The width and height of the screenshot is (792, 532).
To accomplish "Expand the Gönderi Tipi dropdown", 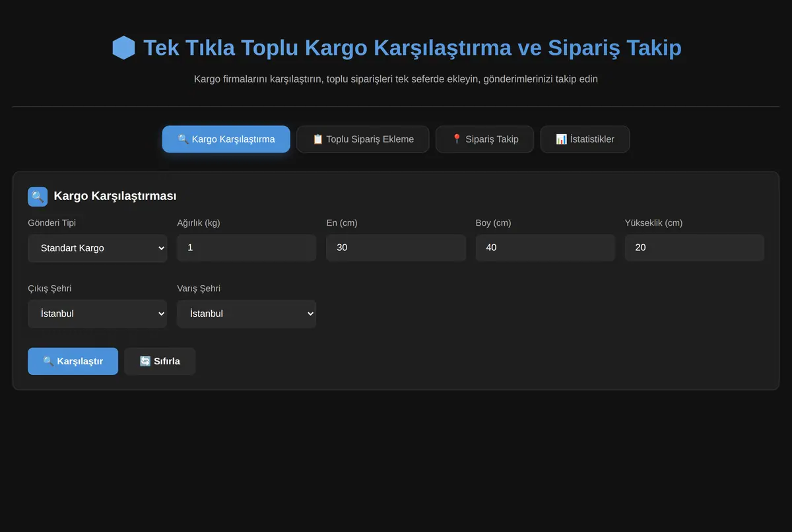I will click(x=98, y=248).
